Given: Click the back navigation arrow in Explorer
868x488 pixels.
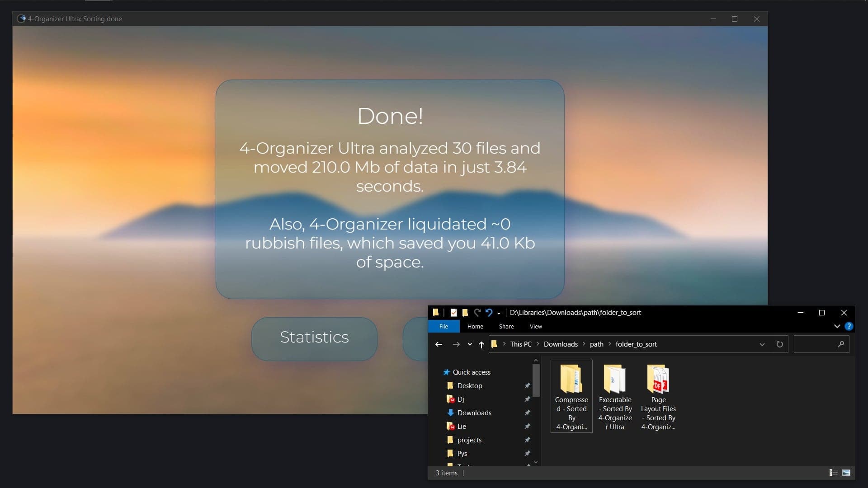Looking at the screenshot, I should (439, 344).
